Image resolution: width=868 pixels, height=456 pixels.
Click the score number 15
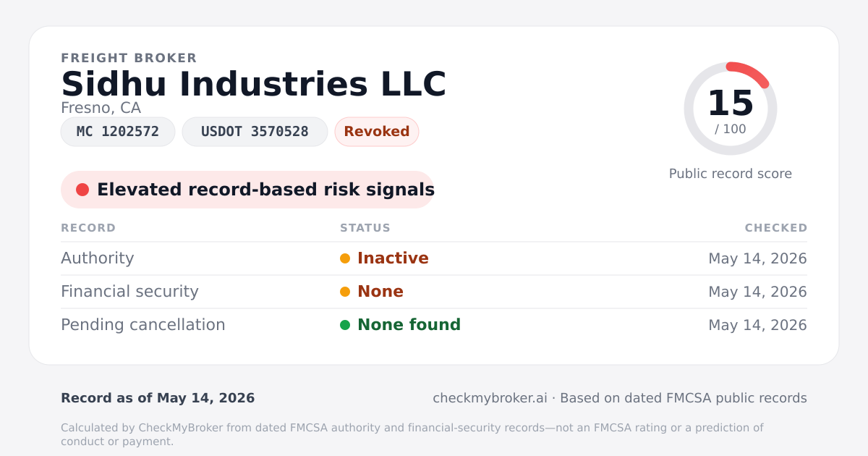tap(731, 104)
